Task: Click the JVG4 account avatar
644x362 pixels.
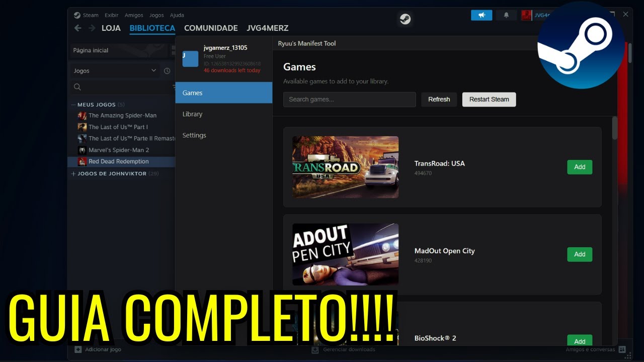Action: [x=526, y=15]
